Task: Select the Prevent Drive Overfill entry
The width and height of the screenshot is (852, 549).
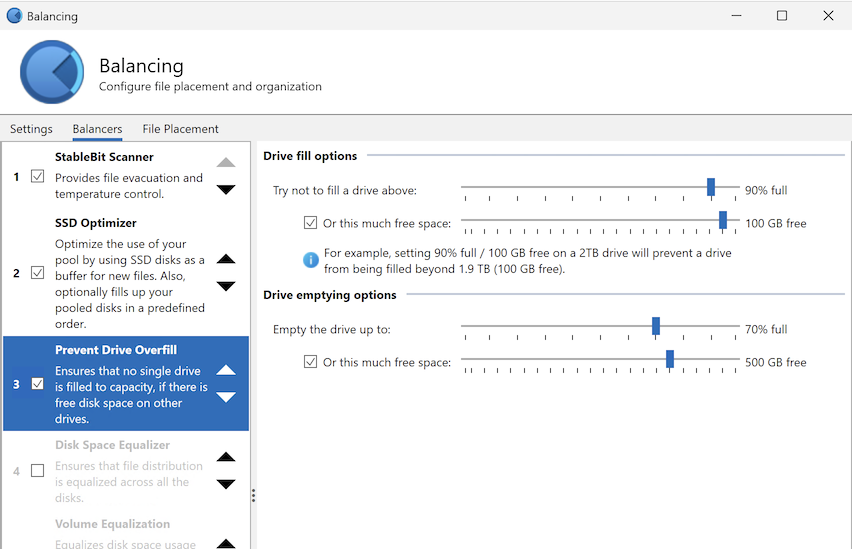Action: pos(126,383)
